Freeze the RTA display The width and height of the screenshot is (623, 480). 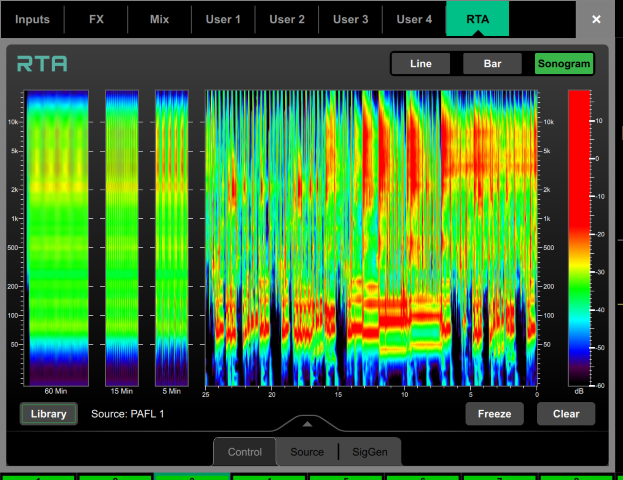point(494,414)
